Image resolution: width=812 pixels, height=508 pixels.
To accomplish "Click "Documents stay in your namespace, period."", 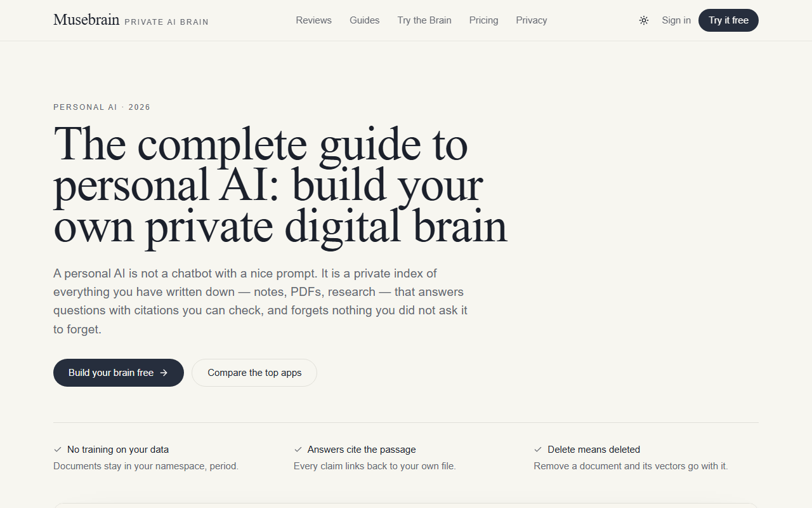I will (x=146, y=466).
